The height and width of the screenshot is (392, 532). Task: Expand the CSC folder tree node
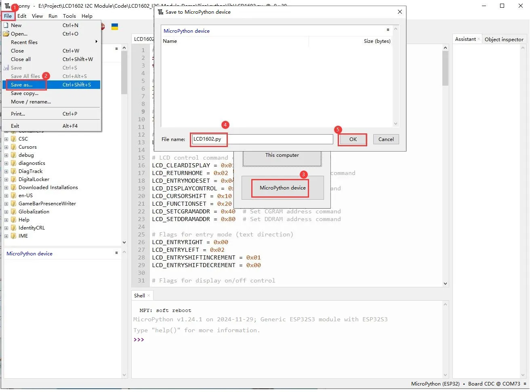(6, 139)
